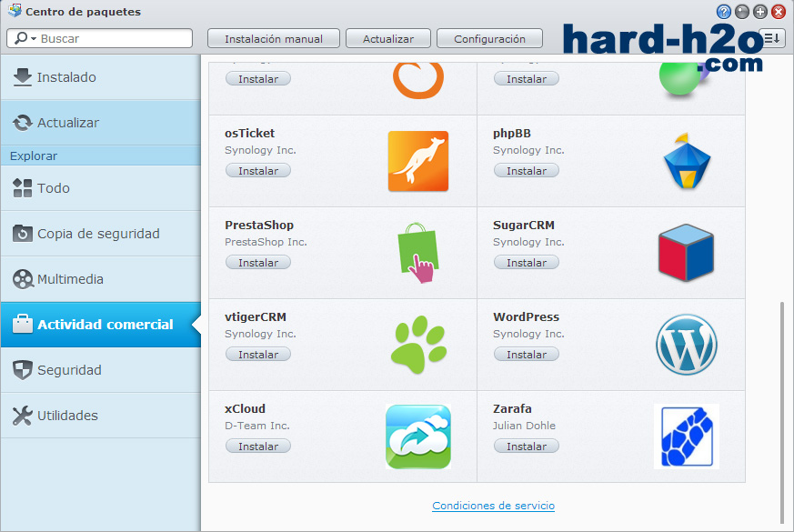Select the Actualizar sidebar tab

[101, 123]
